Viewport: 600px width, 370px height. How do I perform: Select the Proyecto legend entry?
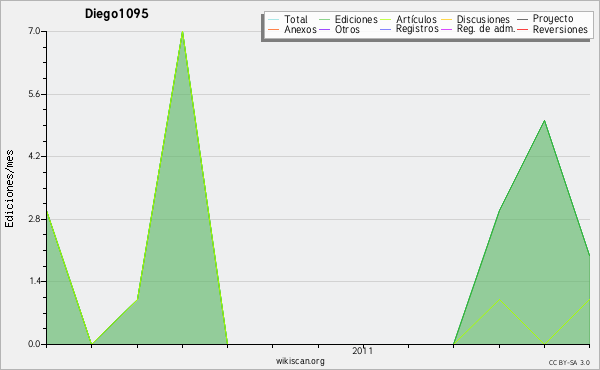pyautogui.click(x=545, y=19)
